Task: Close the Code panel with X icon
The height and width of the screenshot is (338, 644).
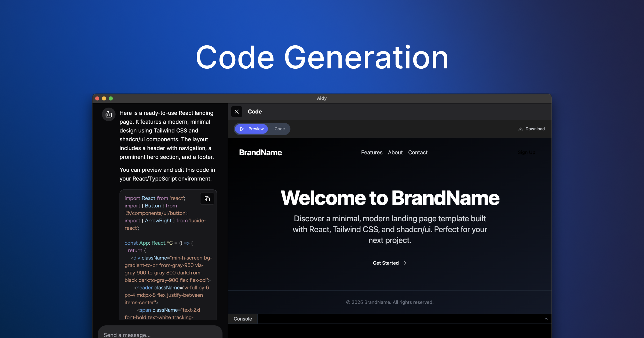Action: [x=237, y=112]
